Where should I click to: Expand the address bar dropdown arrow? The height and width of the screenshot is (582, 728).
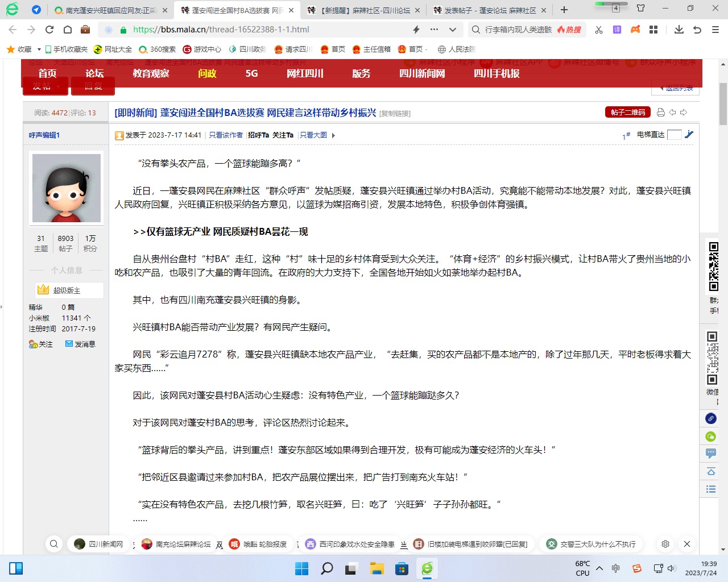[453, 30]
